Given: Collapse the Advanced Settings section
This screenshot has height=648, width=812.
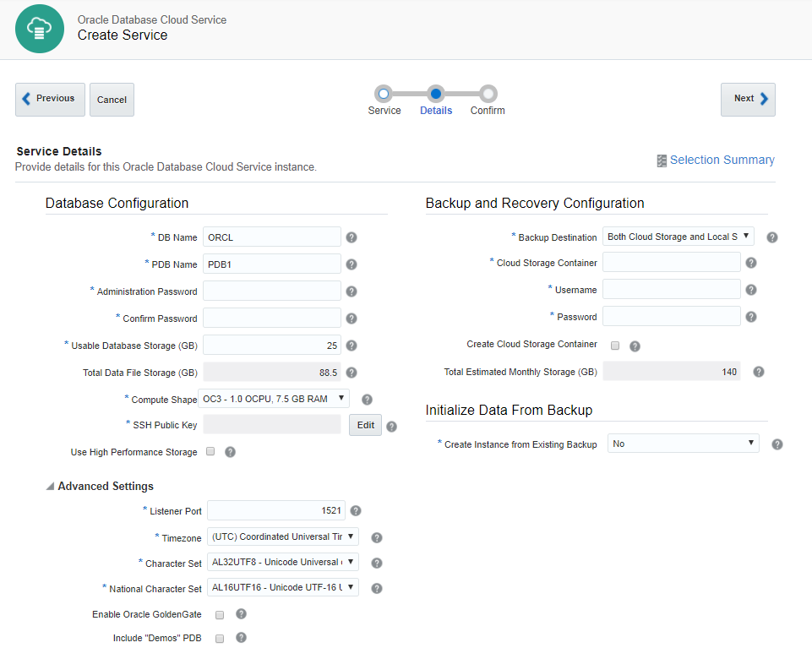Looking at the screenshot, I should click(50, 487).
